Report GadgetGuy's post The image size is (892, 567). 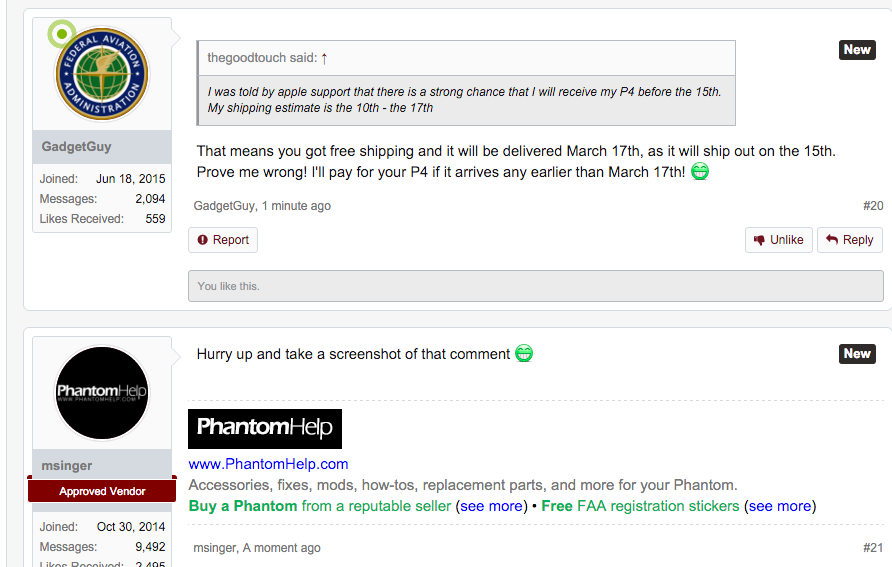[223, 240]
